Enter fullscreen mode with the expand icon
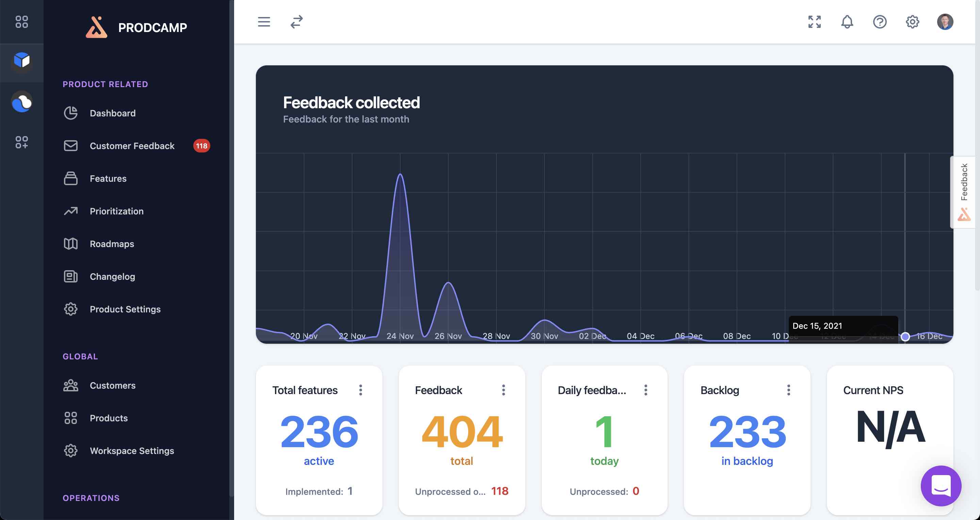The height and width of the screenshot is (520, 980). click(815, 22)
